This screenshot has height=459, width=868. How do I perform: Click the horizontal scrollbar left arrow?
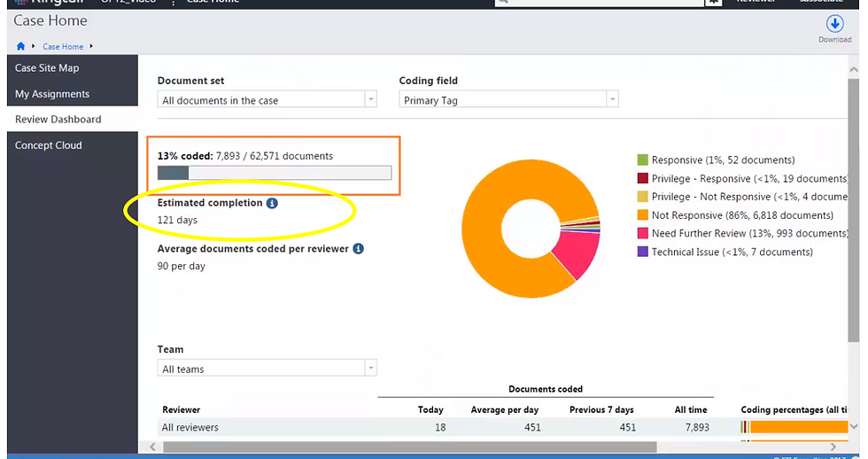coord(152,447)
